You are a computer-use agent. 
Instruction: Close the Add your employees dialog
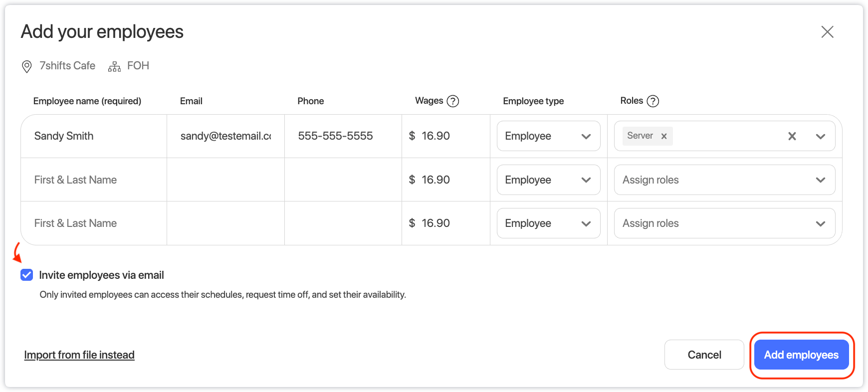point(827,32)
